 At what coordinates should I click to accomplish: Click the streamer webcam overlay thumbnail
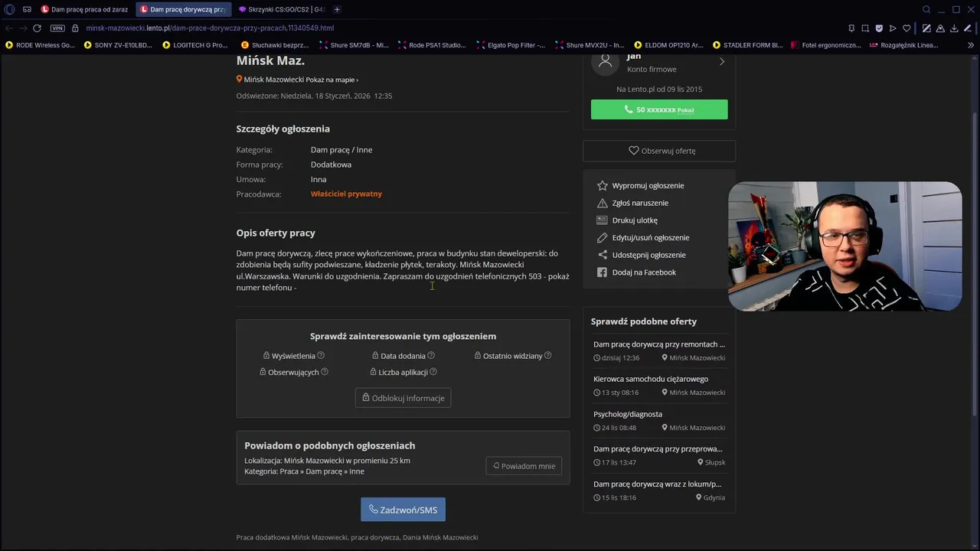(844, 246)
